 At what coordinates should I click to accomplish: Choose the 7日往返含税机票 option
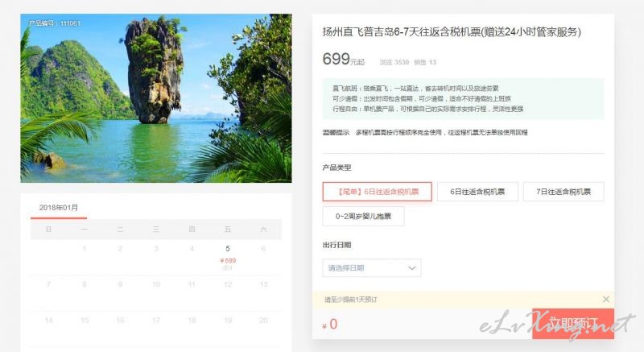(563, 192)
